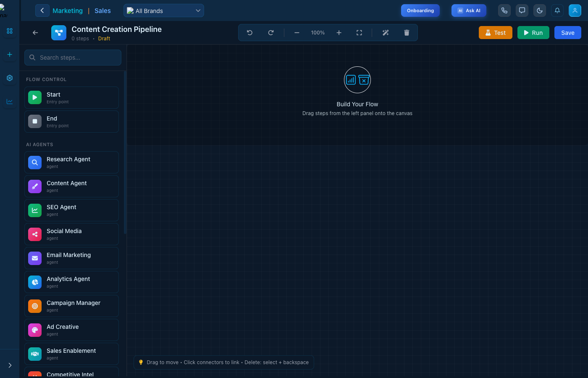Save the pipeline with the Save button

568,33
